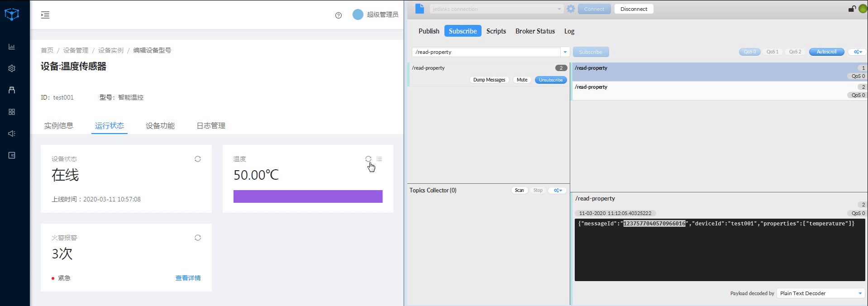Click the statistics chart icon in sidebar
Image resolution: width=868 pixels, height=306 pixels.
click(12, 47)
